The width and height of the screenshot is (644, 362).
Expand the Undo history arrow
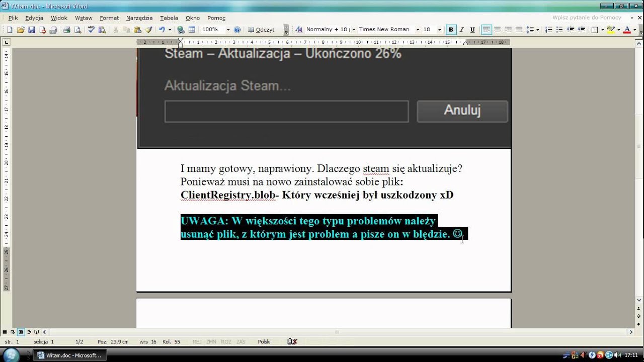click(170, 30)
